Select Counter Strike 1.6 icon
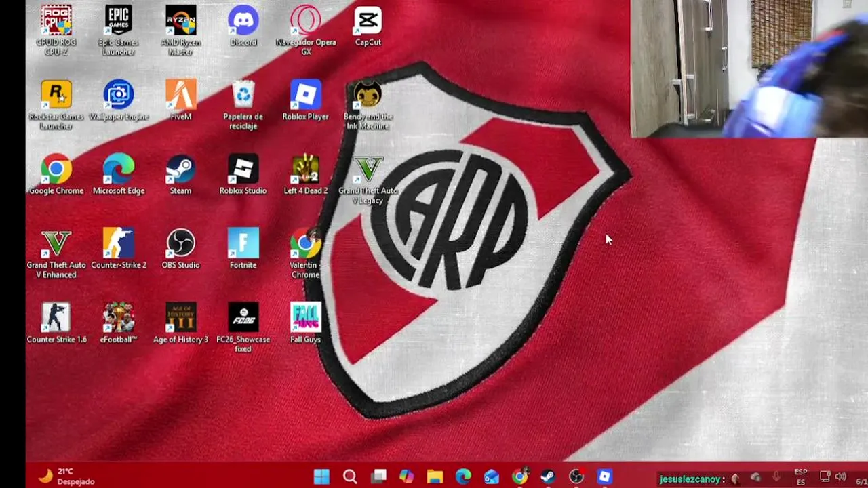The image size is (868, 488). 56,323
